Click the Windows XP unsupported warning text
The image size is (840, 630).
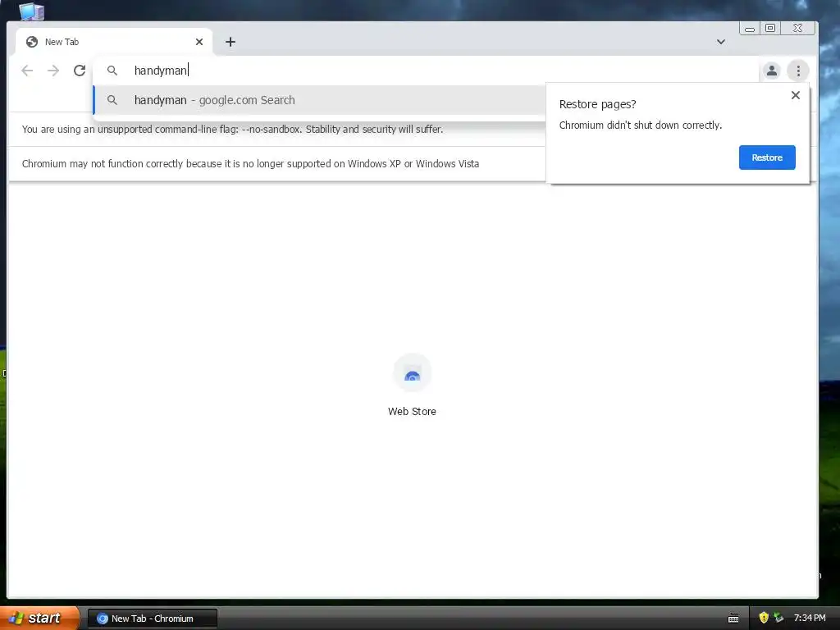point(250,163)
